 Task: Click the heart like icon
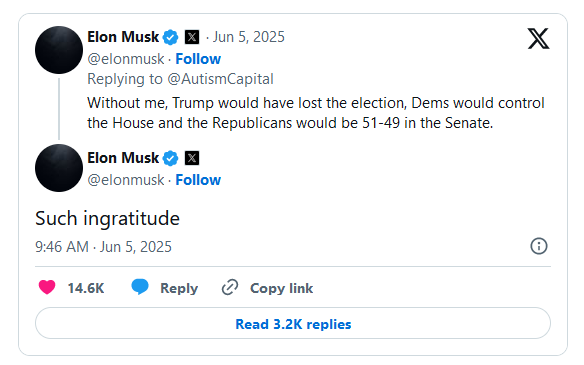[47, 288]
